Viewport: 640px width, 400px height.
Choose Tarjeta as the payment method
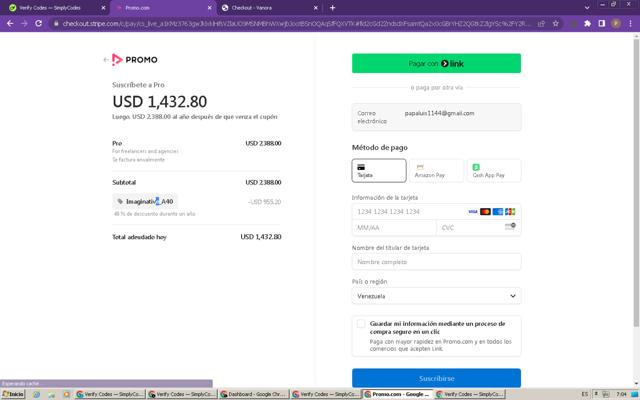tap(379, 171)
